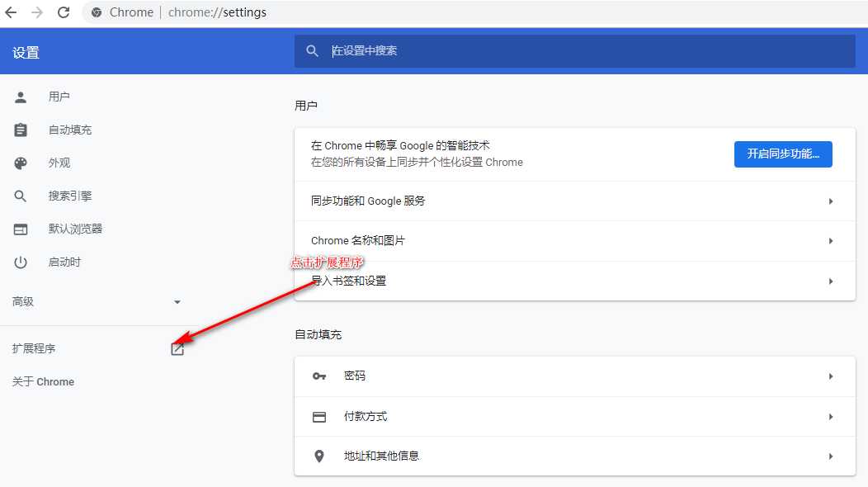Click arrow on the 密码 row

(x=831, y=376)
